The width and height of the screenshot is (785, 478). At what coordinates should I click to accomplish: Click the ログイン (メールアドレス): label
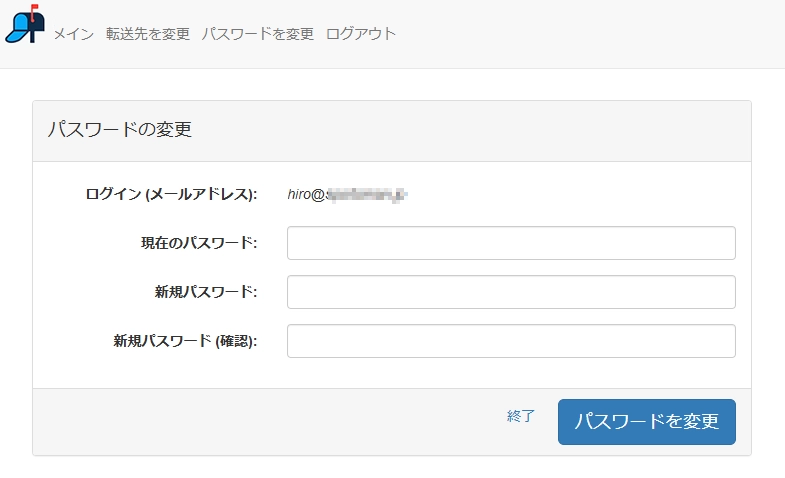pos(171,194)
